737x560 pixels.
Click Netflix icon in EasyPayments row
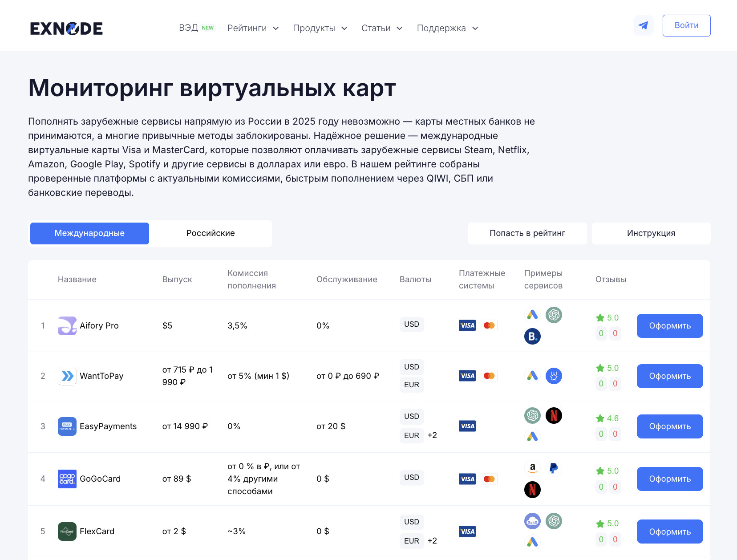(554, 416)
